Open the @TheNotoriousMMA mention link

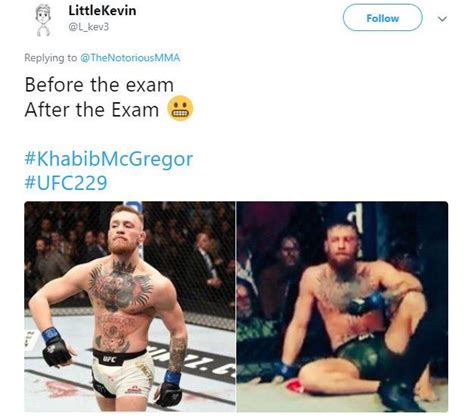point(130,58)
